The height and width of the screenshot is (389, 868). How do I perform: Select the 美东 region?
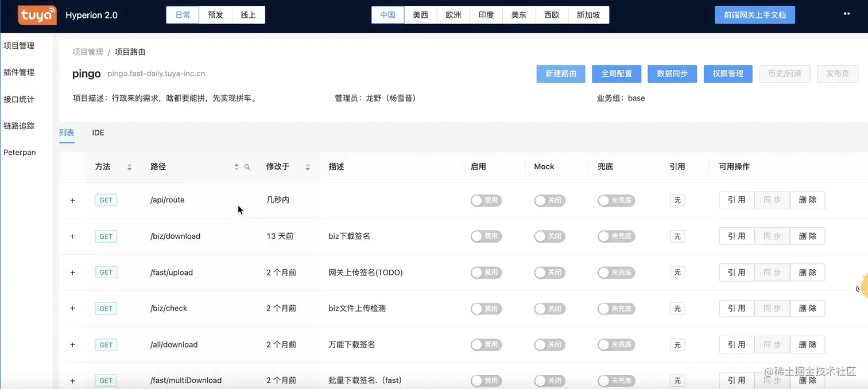point(519,15)
